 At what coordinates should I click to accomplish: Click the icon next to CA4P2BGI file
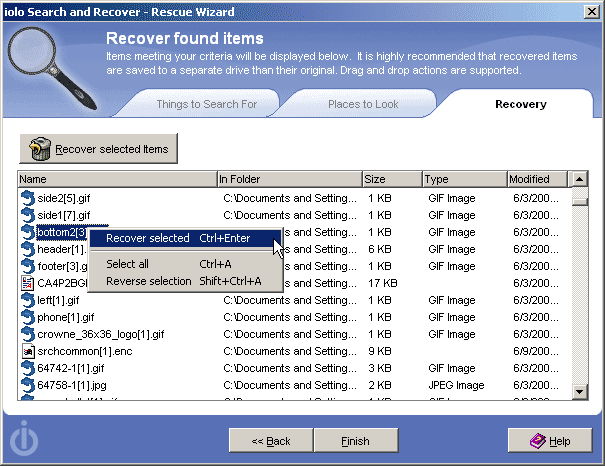pos(28,283)
